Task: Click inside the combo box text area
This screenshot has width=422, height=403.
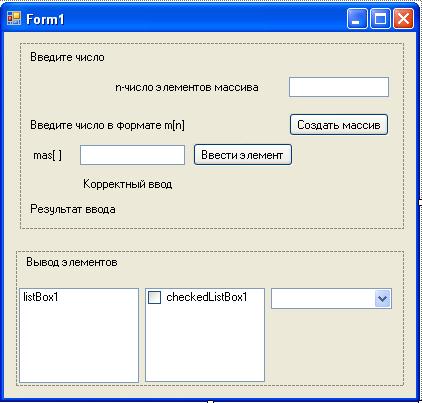Action: click(x=323, y=299)
